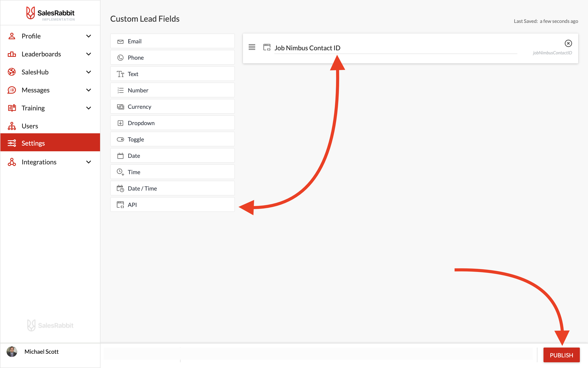Screen dimensions: 588x368
Task: Click the Custom Lead Fields heading
Action: click(145, 19)
